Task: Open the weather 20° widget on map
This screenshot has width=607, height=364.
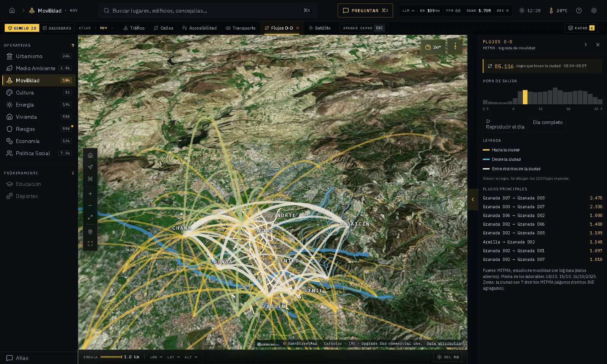Action: (x=433, y=47)
